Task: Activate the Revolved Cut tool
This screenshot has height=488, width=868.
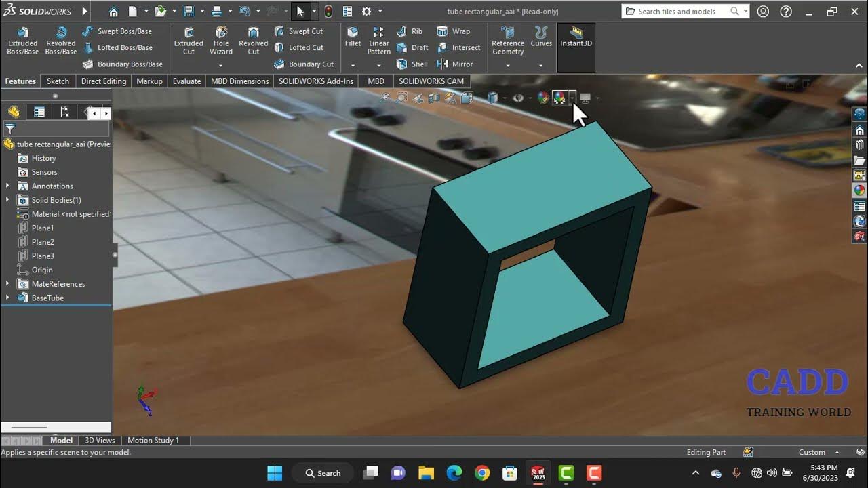Action: (x=254, y=41)
